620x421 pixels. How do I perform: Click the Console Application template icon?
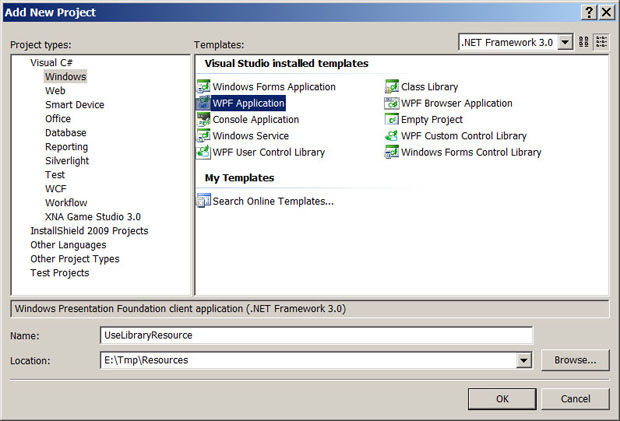pos(204,119)
